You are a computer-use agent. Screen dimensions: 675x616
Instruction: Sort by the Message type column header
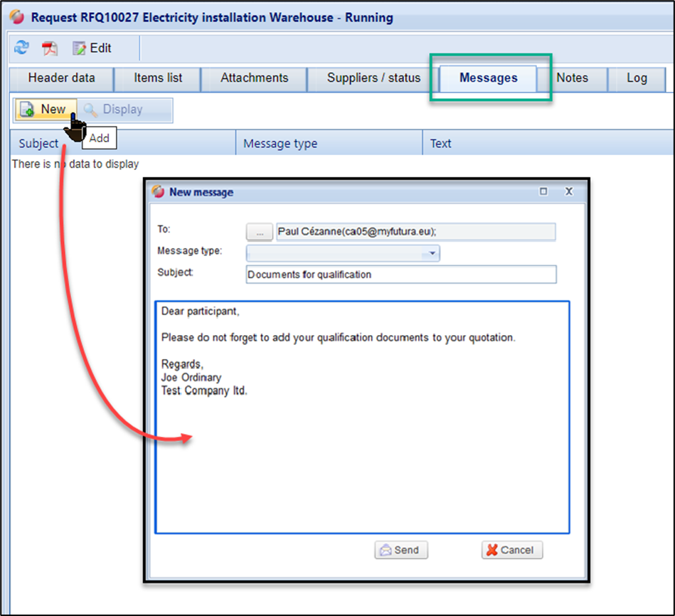(x=280, y=144)
